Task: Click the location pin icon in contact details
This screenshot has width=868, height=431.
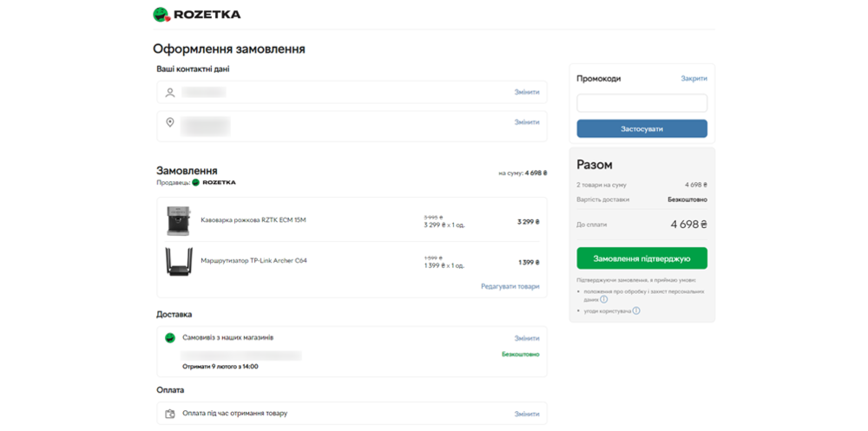Action: point(170,122)
